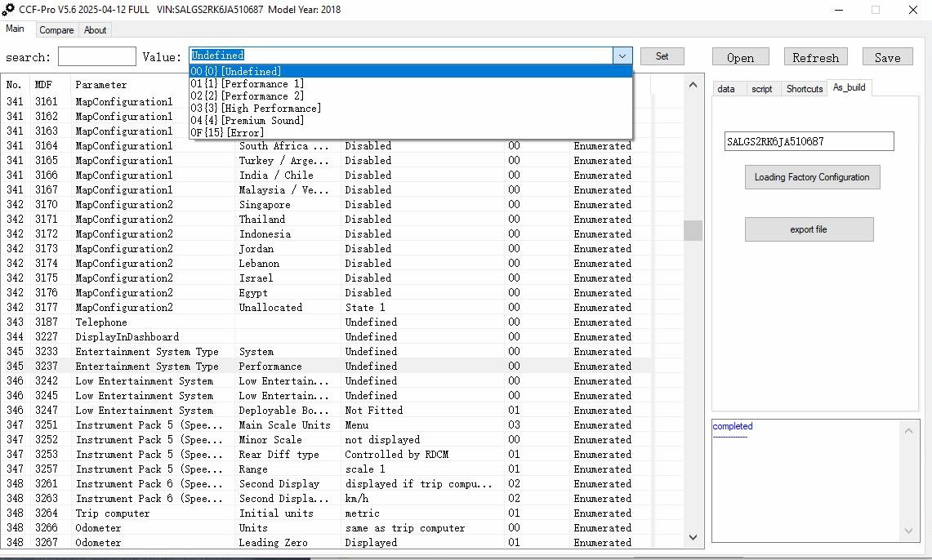Click the CCF-Pro gear icon in title bar
This screenshot has width=932, height=560.
8,10
